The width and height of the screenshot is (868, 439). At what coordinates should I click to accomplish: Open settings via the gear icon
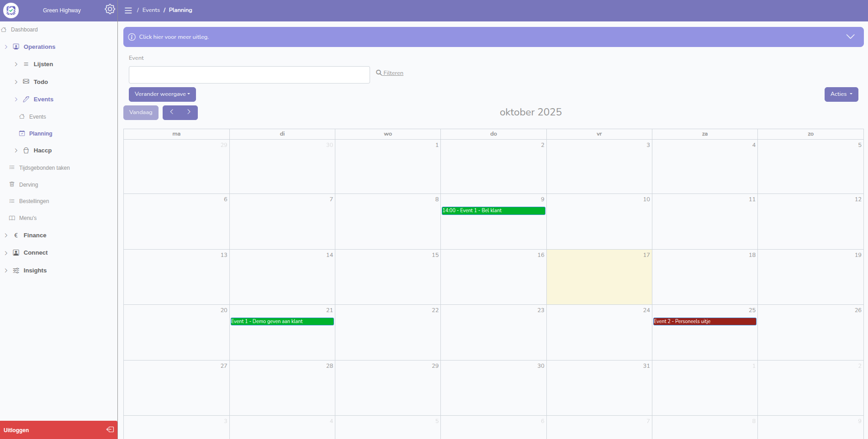(110, 9)
